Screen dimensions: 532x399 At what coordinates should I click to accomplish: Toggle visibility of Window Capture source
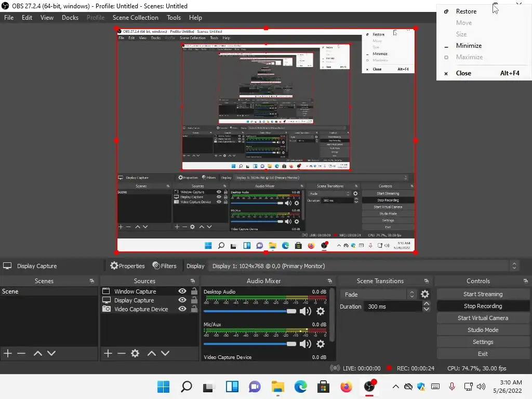(x=182, y=291)
